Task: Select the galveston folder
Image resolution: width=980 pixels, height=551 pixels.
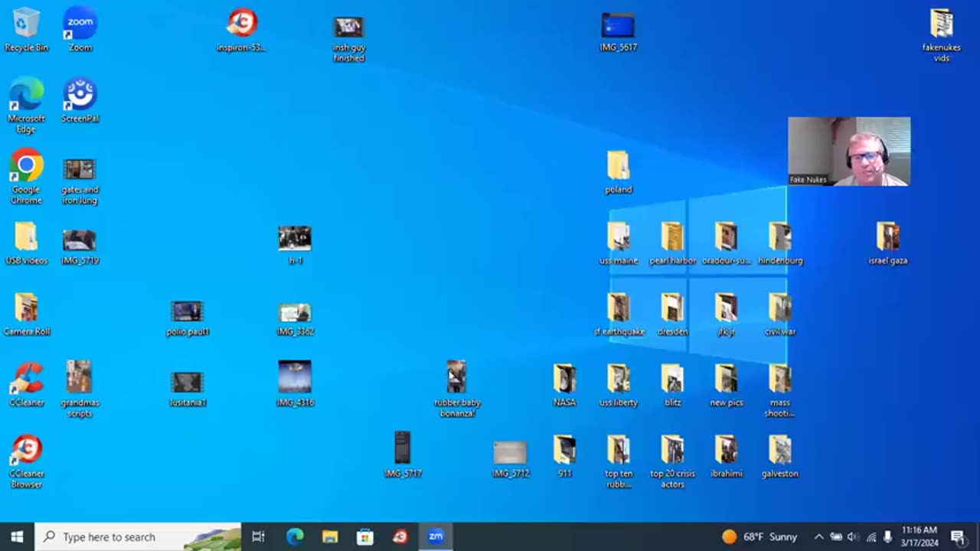Action: (780, 456)
